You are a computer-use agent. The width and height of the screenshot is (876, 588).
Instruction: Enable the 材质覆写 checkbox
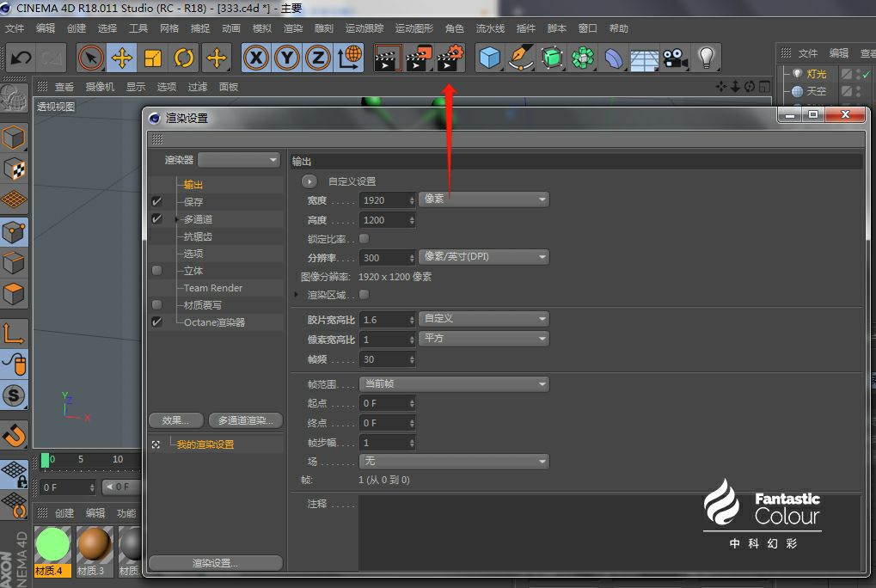click(156, 305)
